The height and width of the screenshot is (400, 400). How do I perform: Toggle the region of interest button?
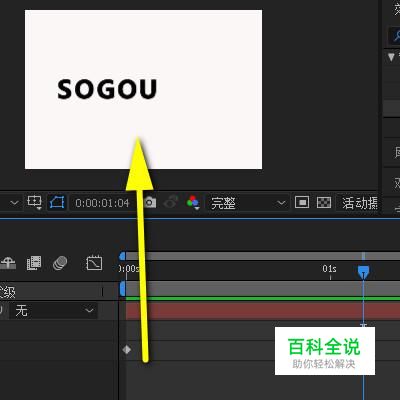pos(302,202)
